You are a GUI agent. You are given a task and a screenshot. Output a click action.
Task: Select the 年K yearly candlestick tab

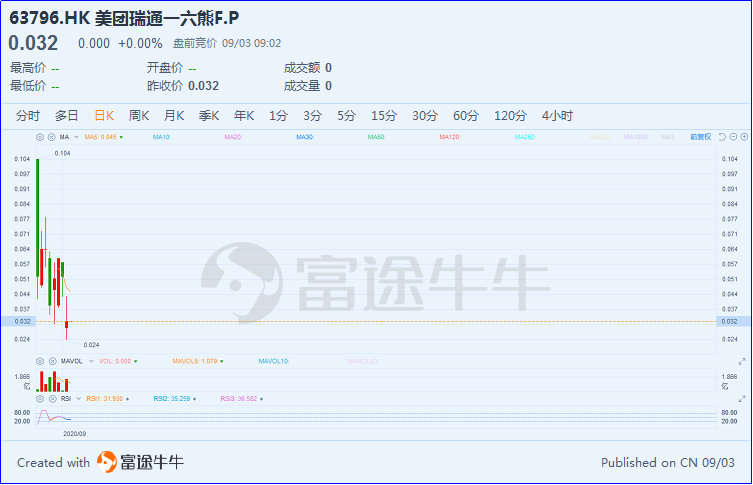point(244,116)
